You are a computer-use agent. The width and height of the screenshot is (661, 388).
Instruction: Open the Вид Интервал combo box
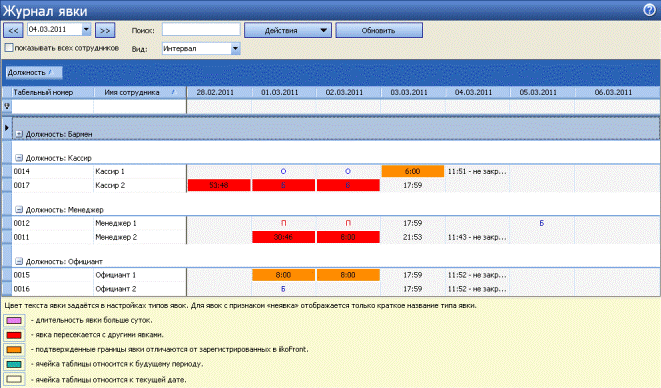[x=201, y=48]
